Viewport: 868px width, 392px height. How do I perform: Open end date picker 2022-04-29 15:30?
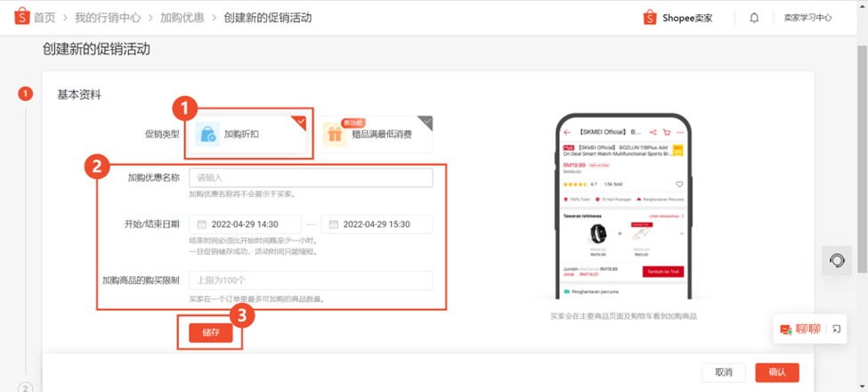[377, 225]
